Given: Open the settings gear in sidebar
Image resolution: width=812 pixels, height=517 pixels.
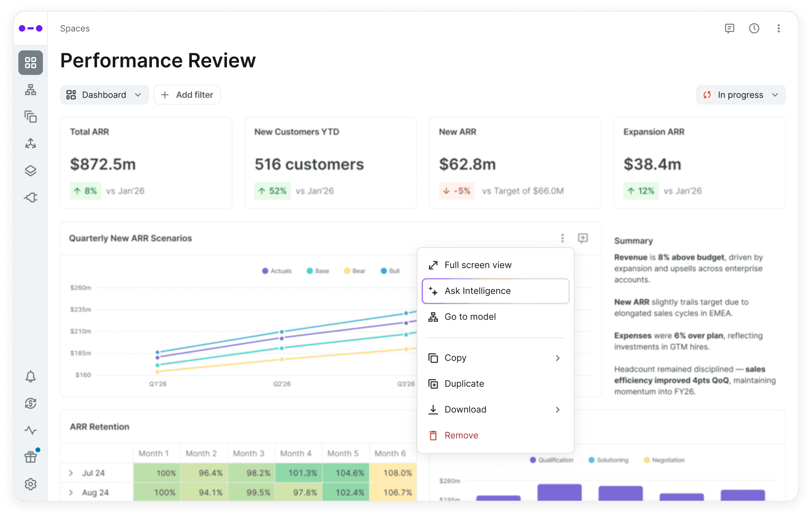Looking at the screenshot, I should [x=31, y=484].
